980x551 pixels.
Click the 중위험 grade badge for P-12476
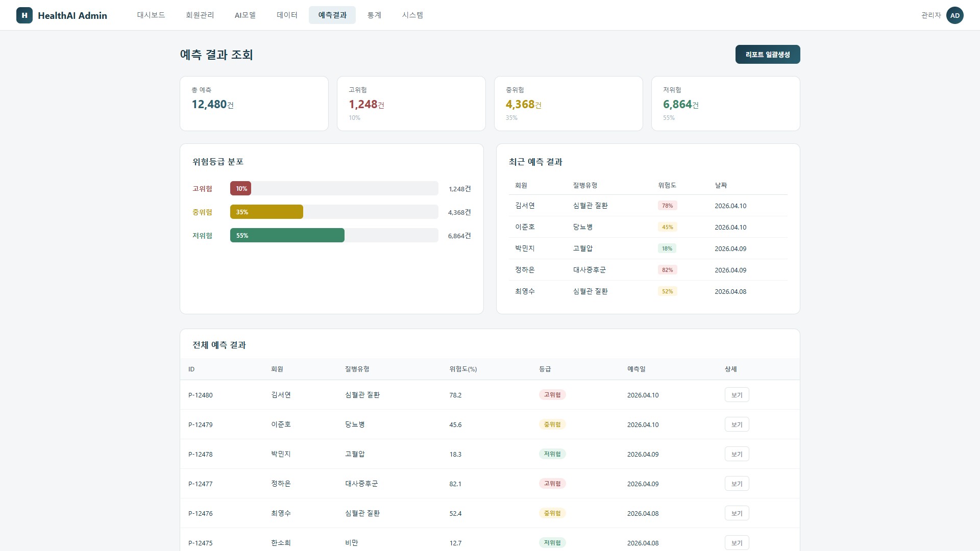click(x=552, y=513)
